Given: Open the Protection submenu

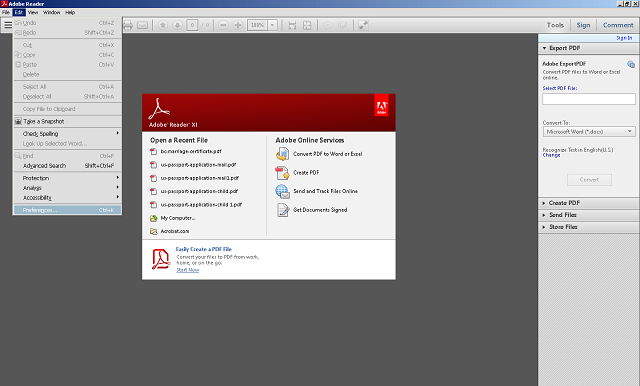Looking at the screenshot, I should pyautogui.click(x=67, y=178).
